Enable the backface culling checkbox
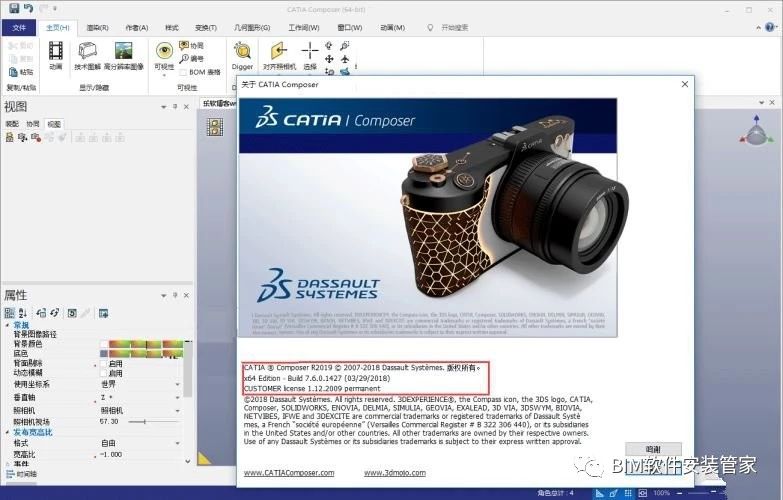The image size is (783, 500). pyautogui.click(x=104, y=364)
